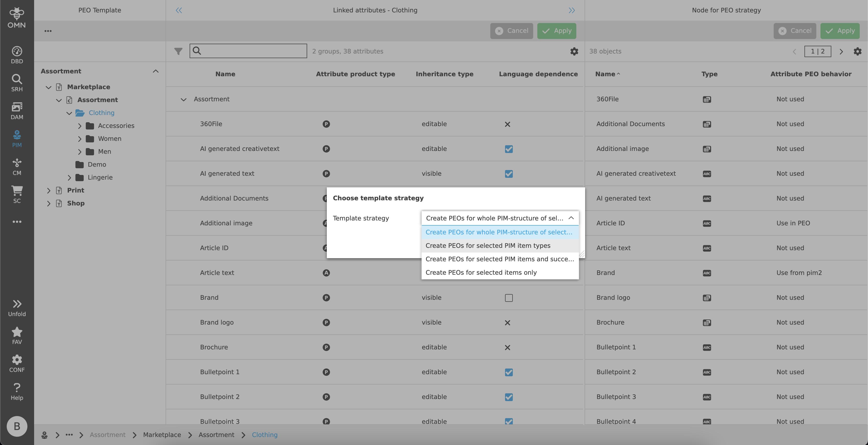Select Create PEOs for selected PIM item types
The height and width of the screenshot is (445, 868).
point(487,246)
